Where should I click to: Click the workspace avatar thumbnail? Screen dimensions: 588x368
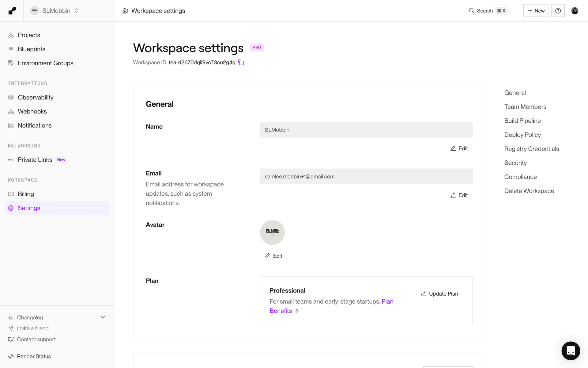coord(272,232)
